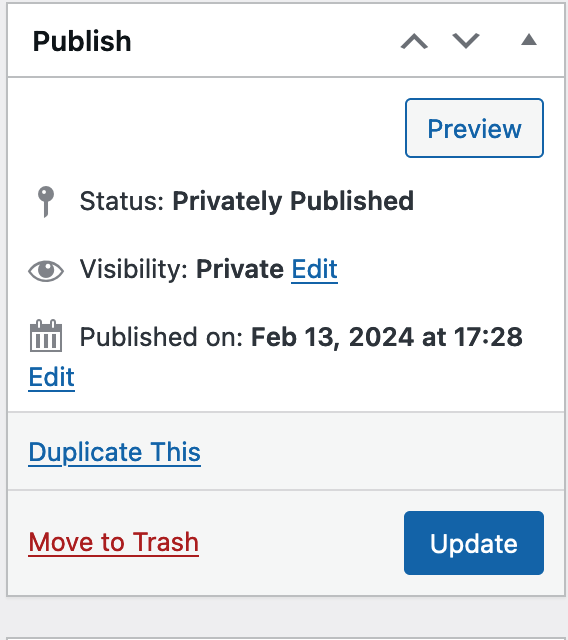Click the calendar icon beside Published on

(x=46, y=336)
